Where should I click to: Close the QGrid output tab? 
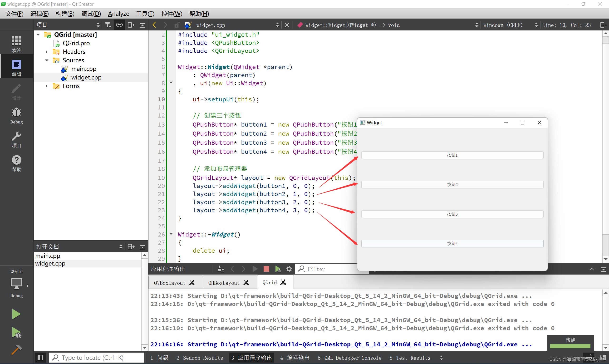click(x=283, y=282)
